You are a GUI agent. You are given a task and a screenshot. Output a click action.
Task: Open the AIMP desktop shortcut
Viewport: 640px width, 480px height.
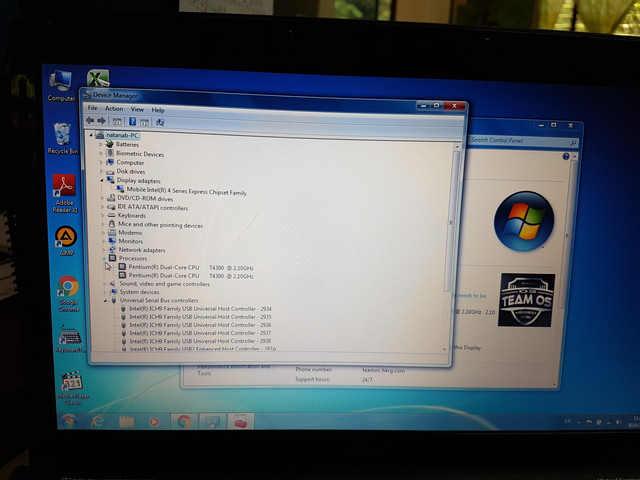pyautogui.click(x=66, y=240)
